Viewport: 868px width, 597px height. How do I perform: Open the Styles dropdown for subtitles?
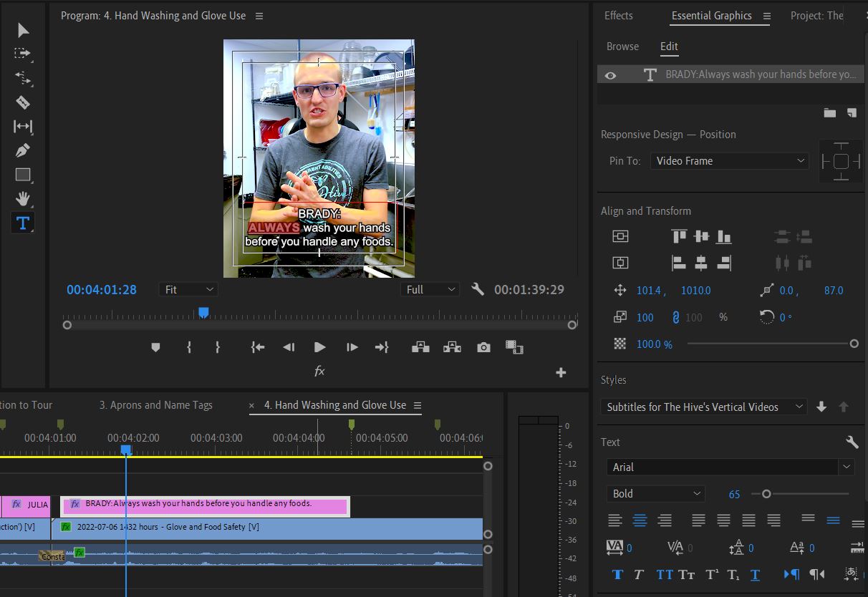tap(703, 407)
